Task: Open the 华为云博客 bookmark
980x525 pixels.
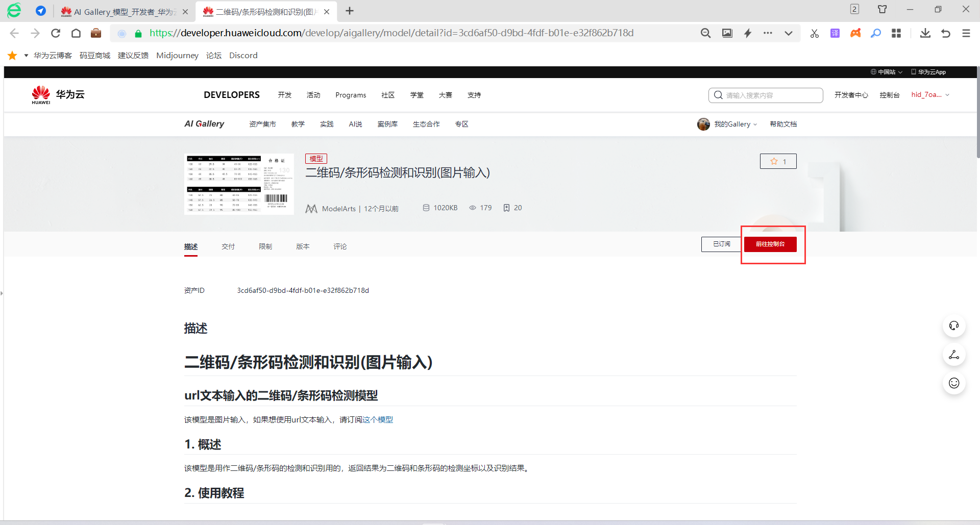Action: pos(53,55)
